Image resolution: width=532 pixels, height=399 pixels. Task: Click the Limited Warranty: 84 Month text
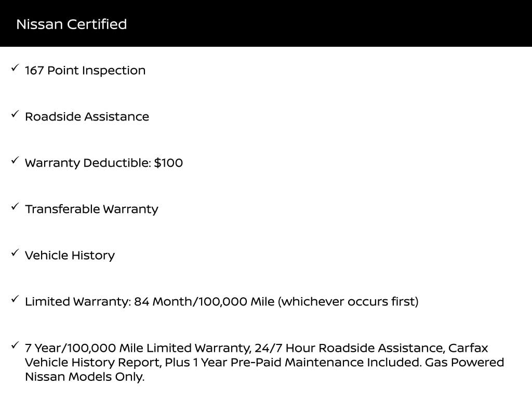point(150,302)
